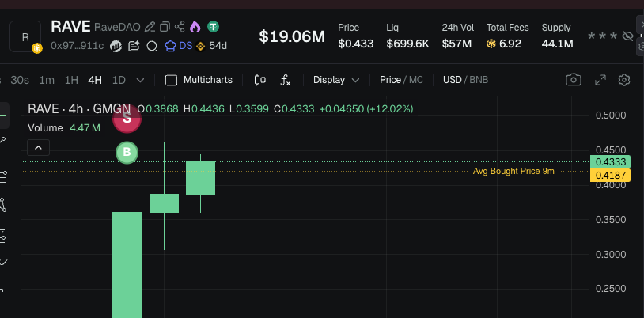Switch chart to Price mode
The image size is (644, 318).
(x=390, y=80)
